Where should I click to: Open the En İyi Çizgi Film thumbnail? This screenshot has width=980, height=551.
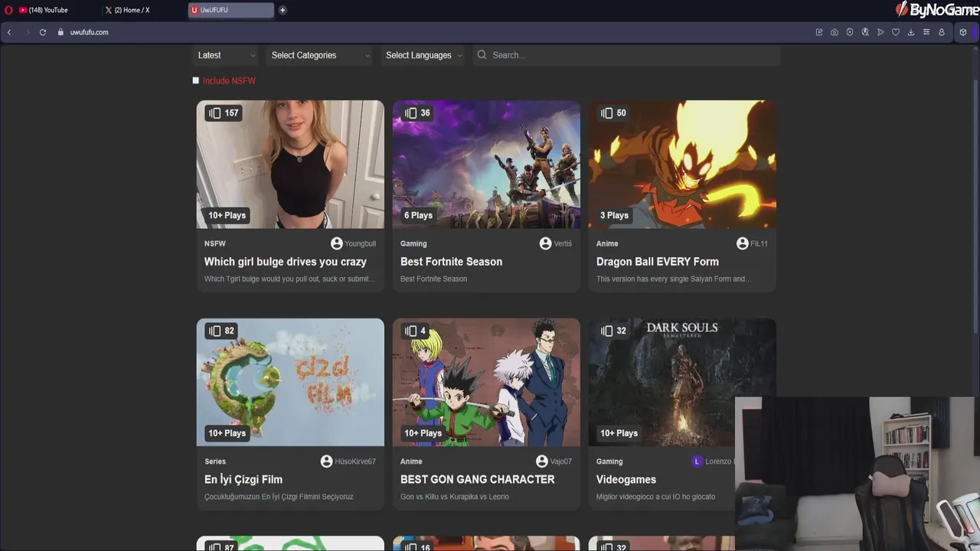click(x=290, y=382)
